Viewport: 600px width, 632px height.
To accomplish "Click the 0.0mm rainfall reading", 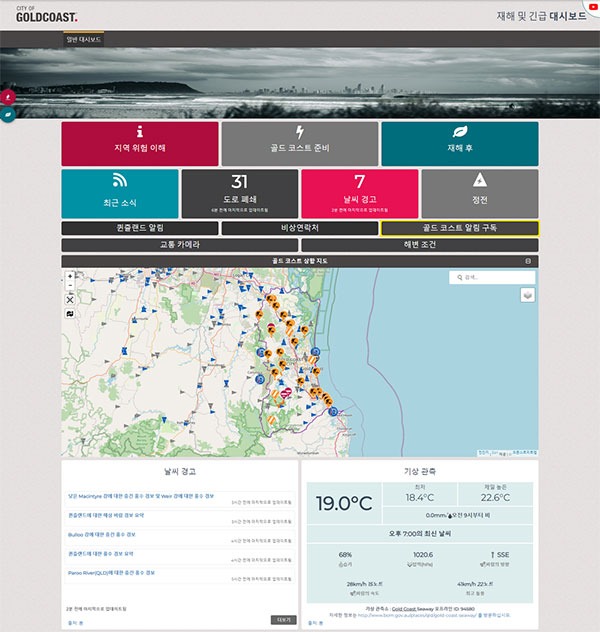I will click(x=458, y=515).
